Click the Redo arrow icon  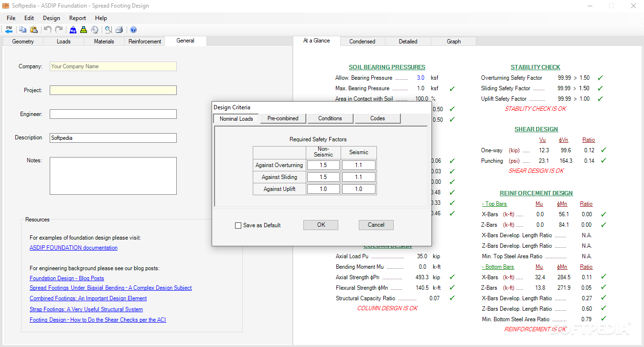[x=59, y=30]
